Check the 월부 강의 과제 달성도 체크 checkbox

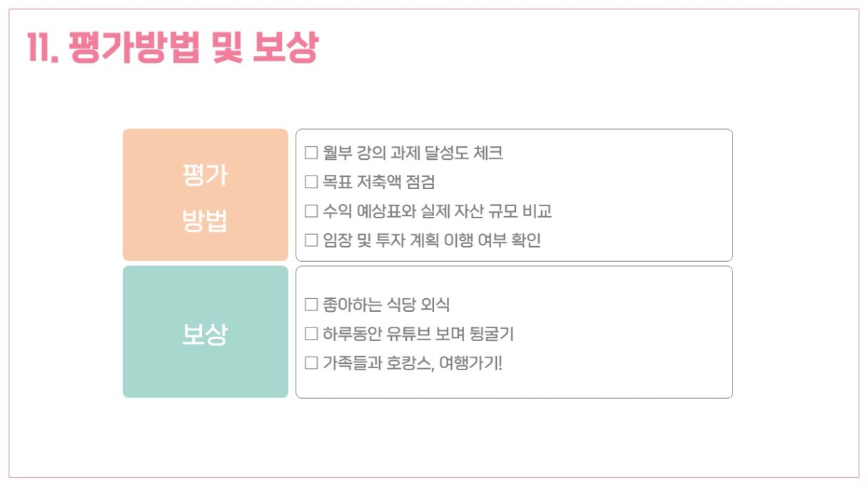(x=311, y=153)
